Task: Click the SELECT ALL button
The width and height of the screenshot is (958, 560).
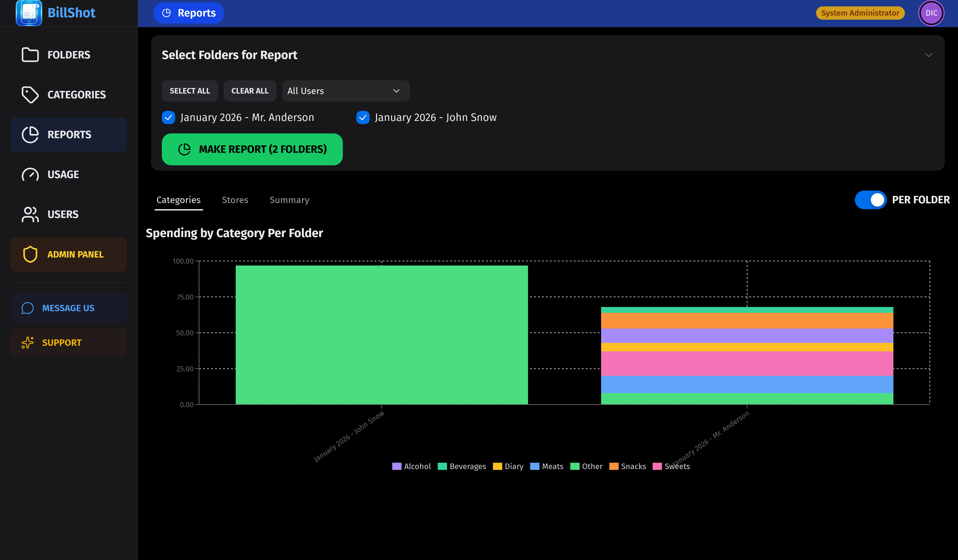Action: 190,91
